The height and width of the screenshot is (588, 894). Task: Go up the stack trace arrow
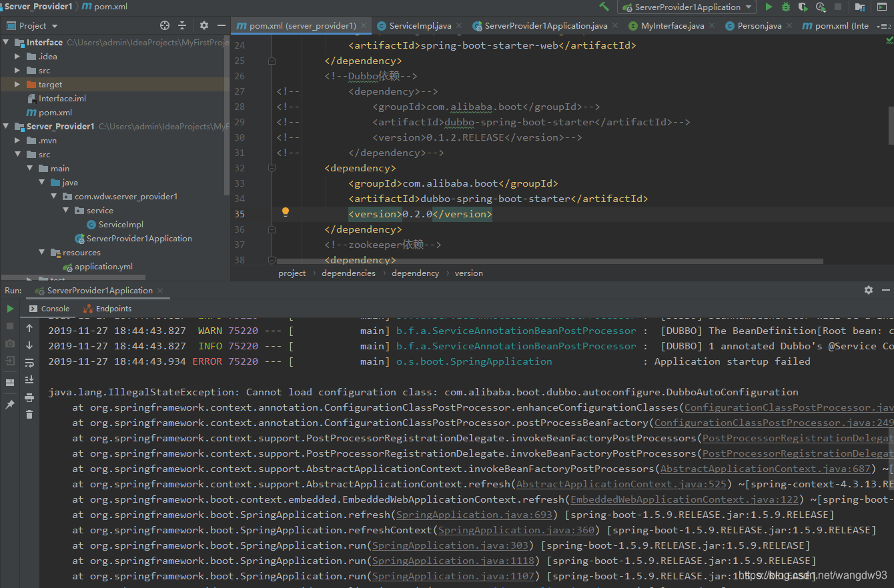(x=29, y=328)
